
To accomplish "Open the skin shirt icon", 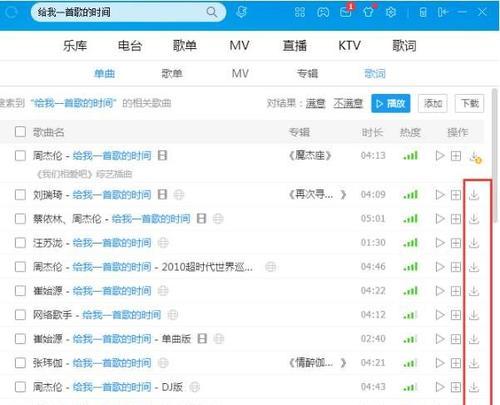I will 368,12.
